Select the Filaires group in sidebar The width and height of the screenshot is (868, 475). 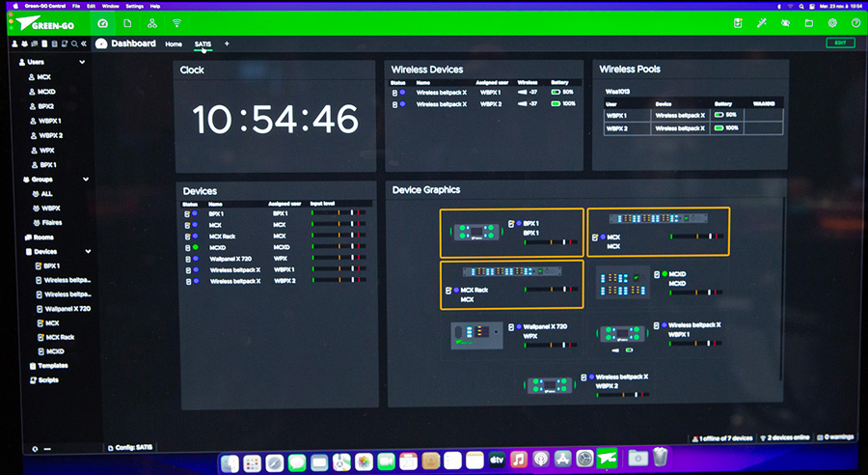pyautogui.click(x=47, y=222)
